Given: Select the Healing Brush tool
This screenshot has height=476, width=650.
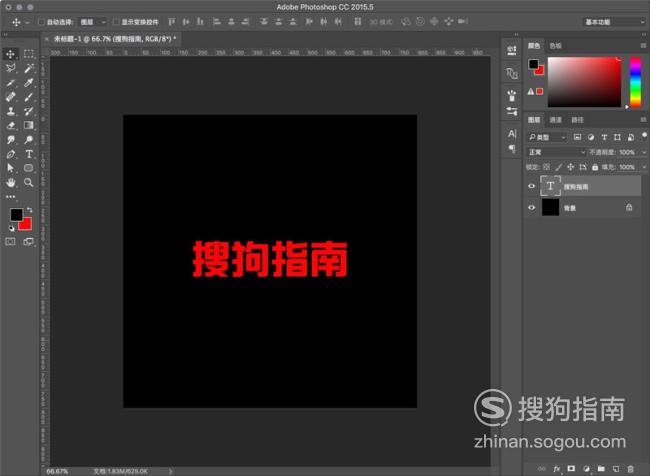Looking at the screenshot, I should [x=10, y=97].
